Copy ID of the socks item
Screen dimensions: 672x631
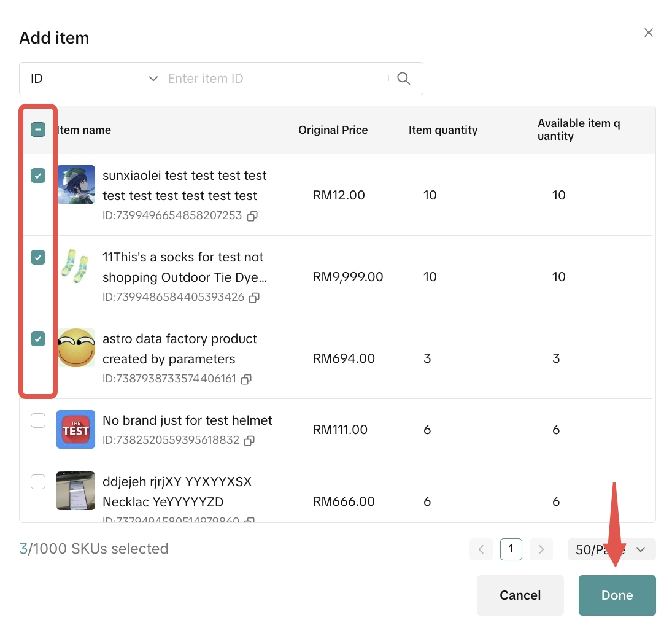pyautogui.click(x=254, y=298)
